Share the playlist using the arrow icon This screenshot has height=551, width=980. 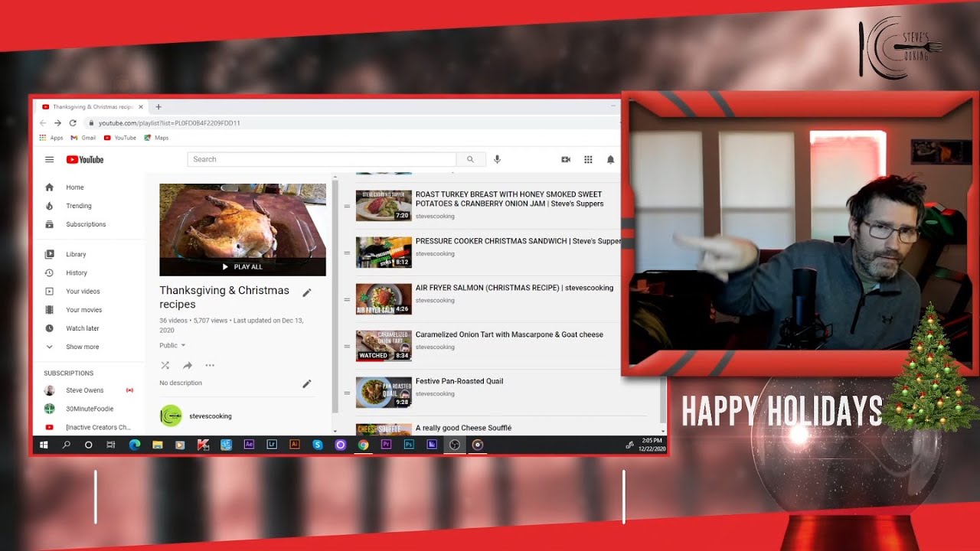[x=188, y=365]
